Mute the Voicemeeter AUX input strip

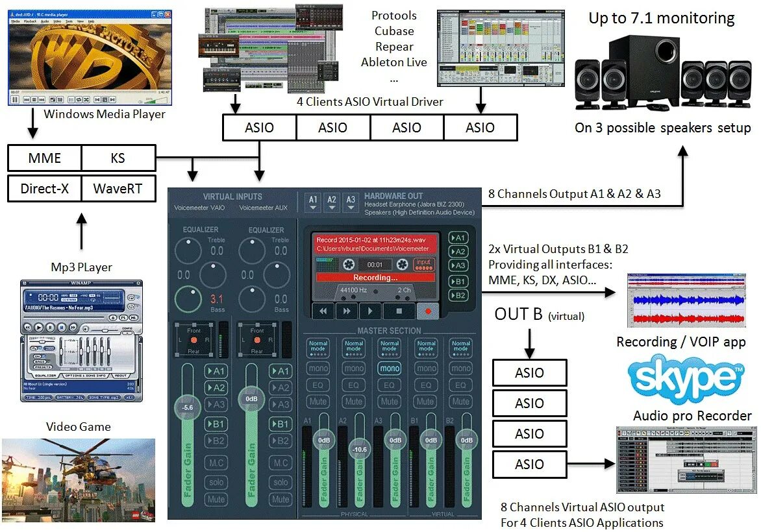click(x=281, y=499)
